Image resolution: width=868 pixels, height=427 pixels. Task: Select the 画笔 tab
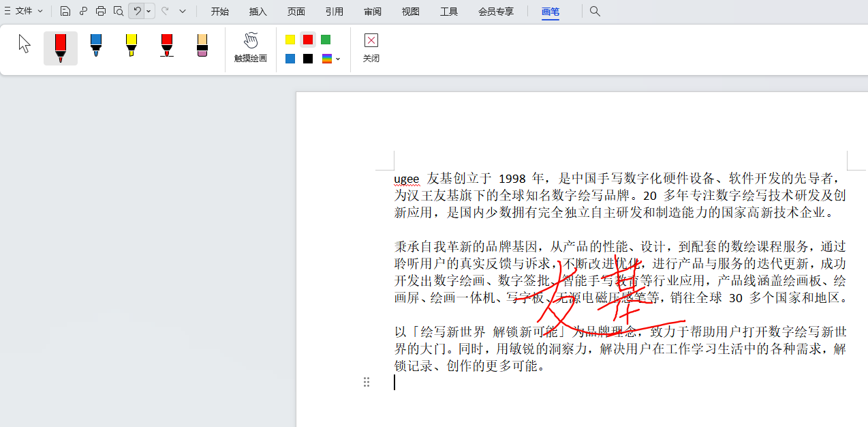pos(551,12)
